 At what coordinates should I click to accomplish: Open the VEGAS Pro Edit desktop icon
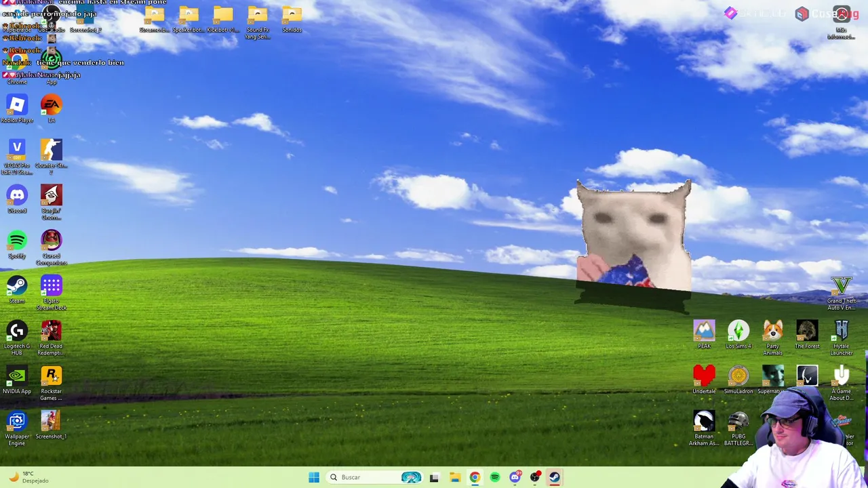click(x=17, y=157)
